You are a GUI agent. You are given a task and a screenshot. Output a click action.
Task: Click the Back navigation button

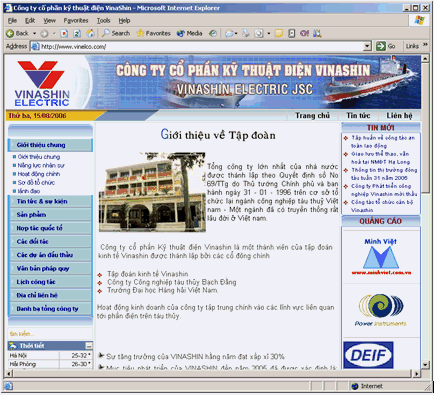click(17, 33)
